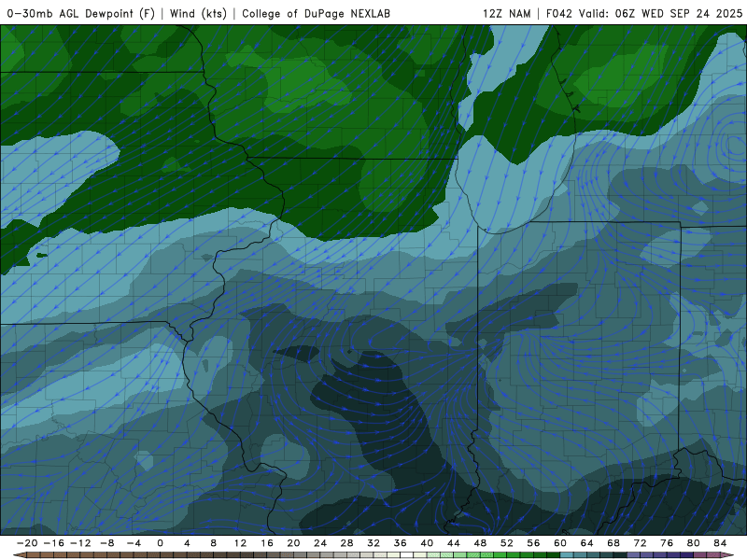Click the -16 colorbar scale label
The height and width of the screenshot is (560, 747).
53,543
